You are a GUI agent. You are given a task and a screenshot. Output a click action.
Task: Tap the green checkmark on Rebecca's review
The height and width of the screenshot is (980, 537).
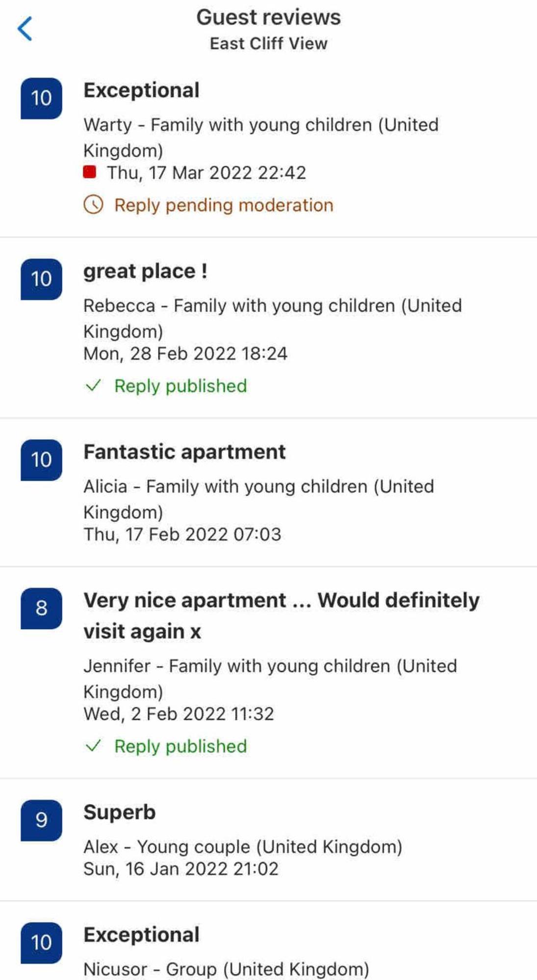(x=93, y=386)
